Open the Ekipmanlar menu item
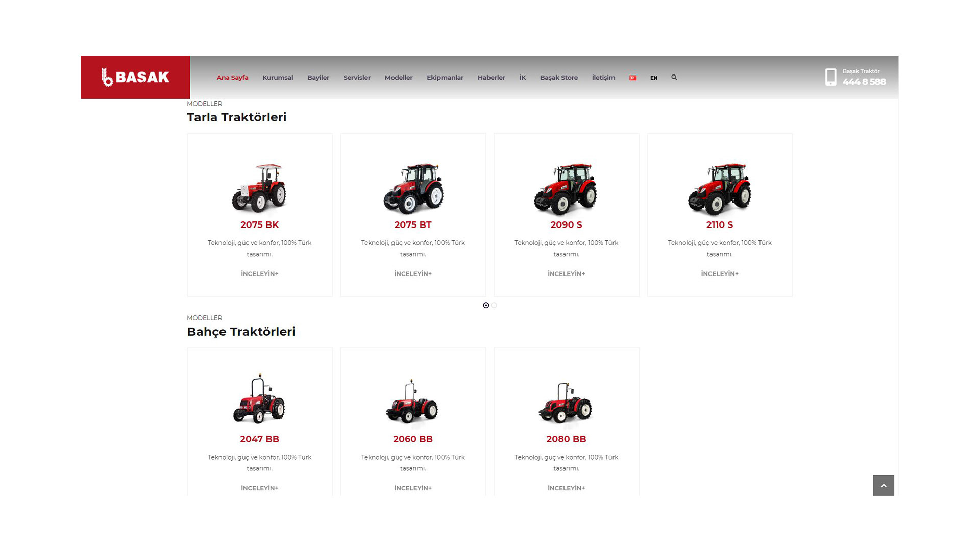The width and height of the screenshot is (980, 551). click(445, 78)
